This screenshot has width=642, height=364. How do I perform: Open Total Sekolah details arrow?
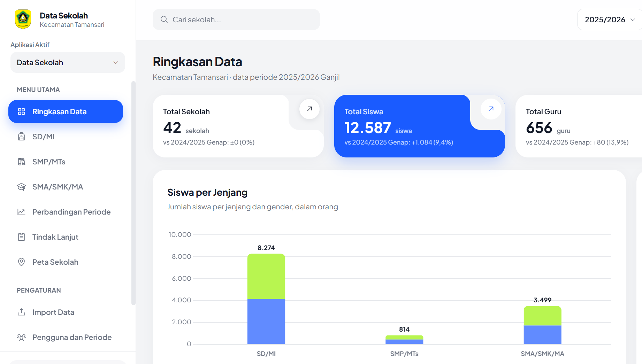coord(309,109)
